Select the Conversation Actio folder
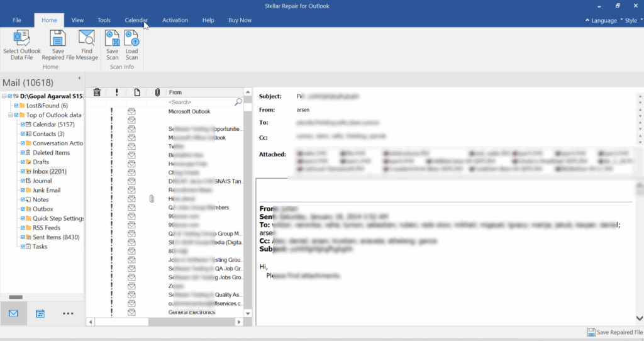The width and height of the screenshot is (644, 341). [x=58, y=143]
